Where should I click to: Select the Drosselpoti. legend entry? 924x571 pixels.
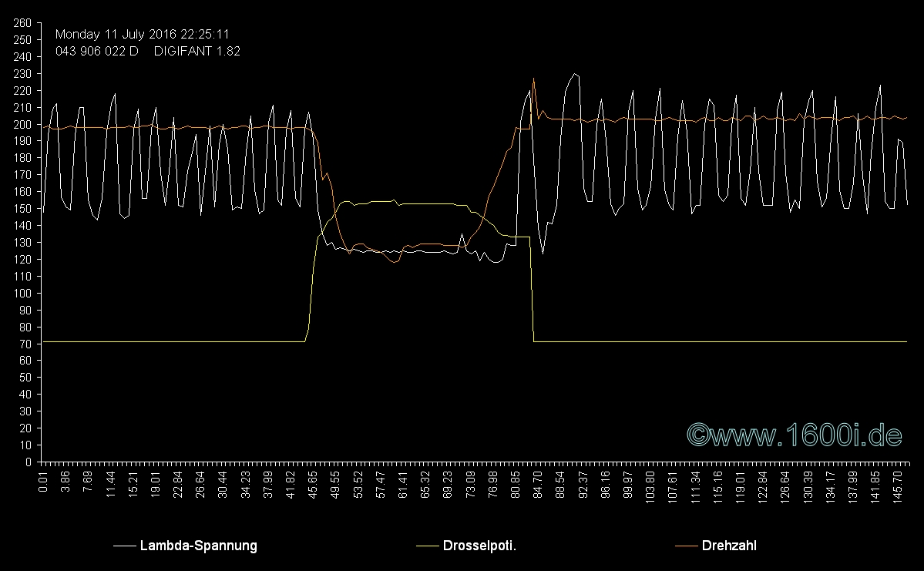[479, 546]
